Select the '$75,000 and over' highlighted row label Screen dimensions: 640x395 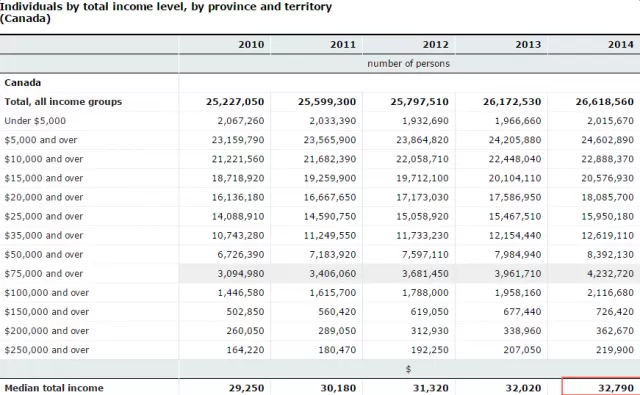[x=44, y=273]
